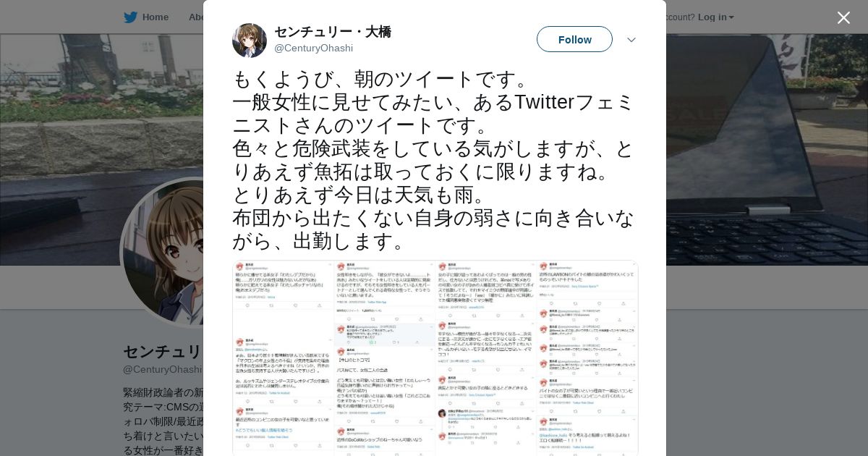Open the first attached screenshot image
868x456 pixels.
point(283,358)
